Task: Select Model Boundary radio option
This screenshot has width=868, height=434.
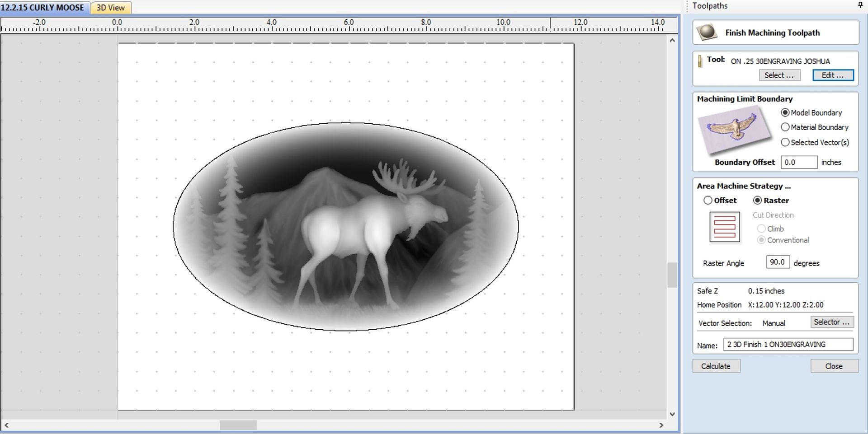Action: tap(785, 112)
